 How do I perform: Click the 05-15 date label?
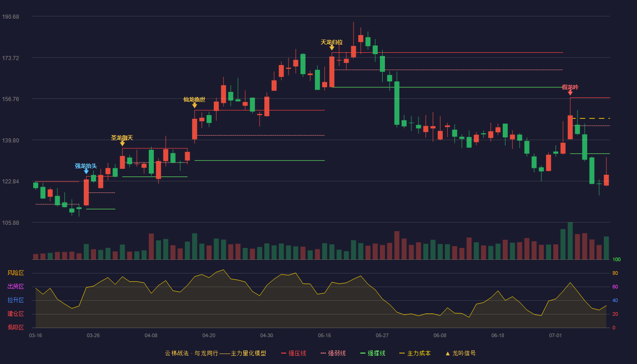[324, 335]
